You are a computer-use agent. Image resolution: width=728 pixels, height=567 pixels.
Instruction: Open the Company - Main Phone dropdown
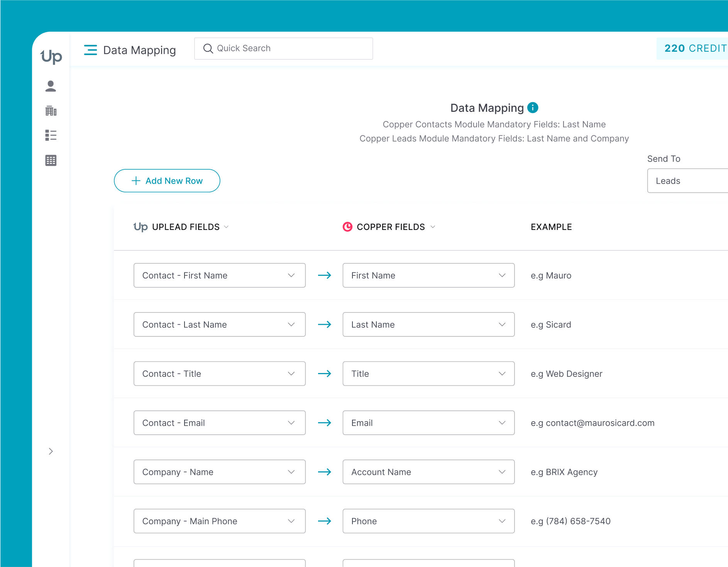[220, 521]
